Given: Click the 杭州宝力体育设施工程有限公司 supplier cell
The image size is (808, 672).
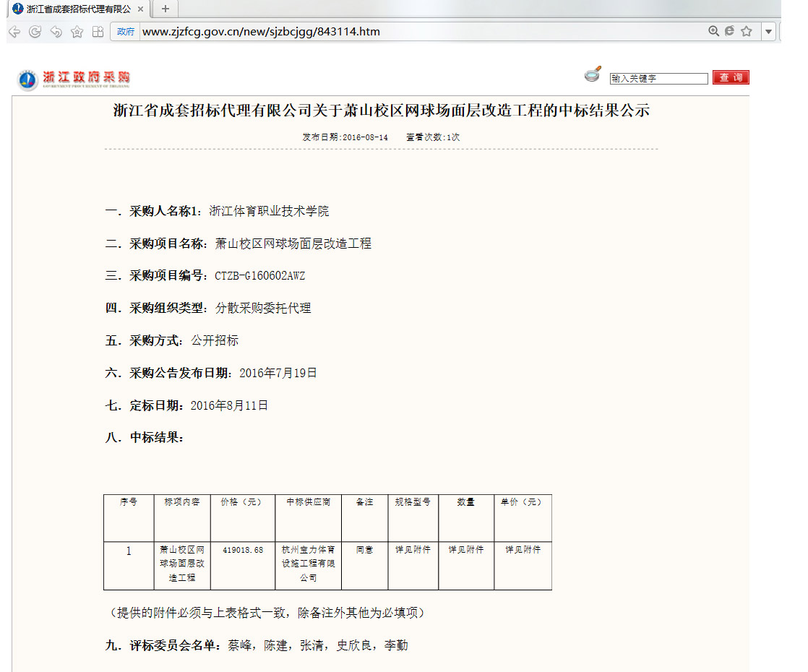Looking at the screenshot, I should (x=309, y=564).
